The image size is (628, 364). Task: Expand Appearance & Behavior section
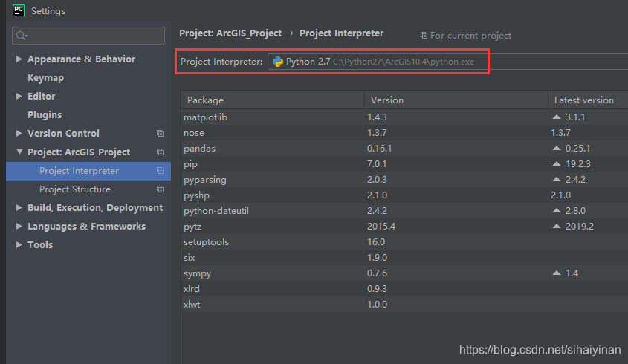click(x=19, y=59)
